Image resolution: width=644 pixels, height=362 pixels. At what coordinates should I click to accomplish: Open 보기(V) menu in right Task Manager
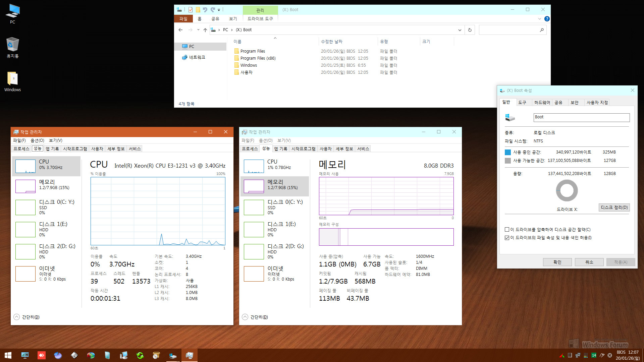pyautogui.click(x=284, y=140)
